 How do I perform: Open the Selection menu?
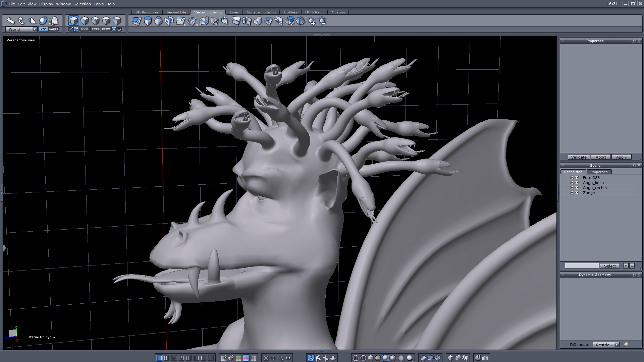coord(82,4)
